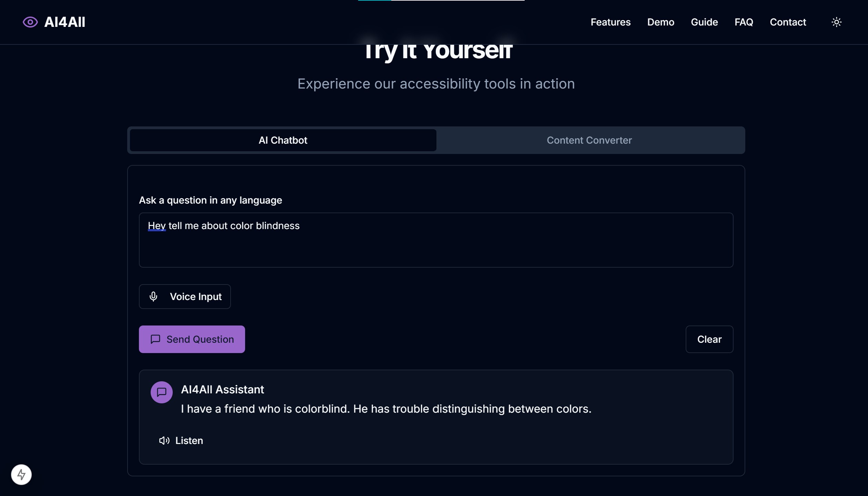
Task: Click the speaker icon beside Listen
Action: [164, 441]
